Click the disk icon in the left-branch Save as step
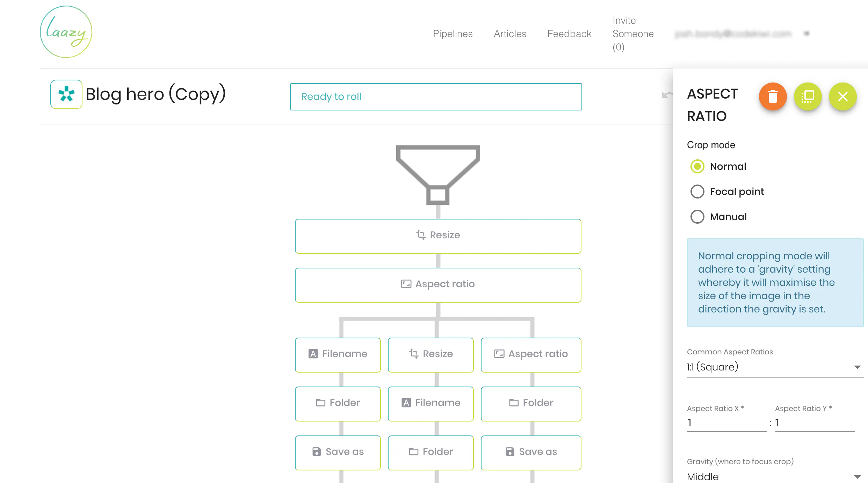This screenshot has height=483, width=868. point(317,452)
